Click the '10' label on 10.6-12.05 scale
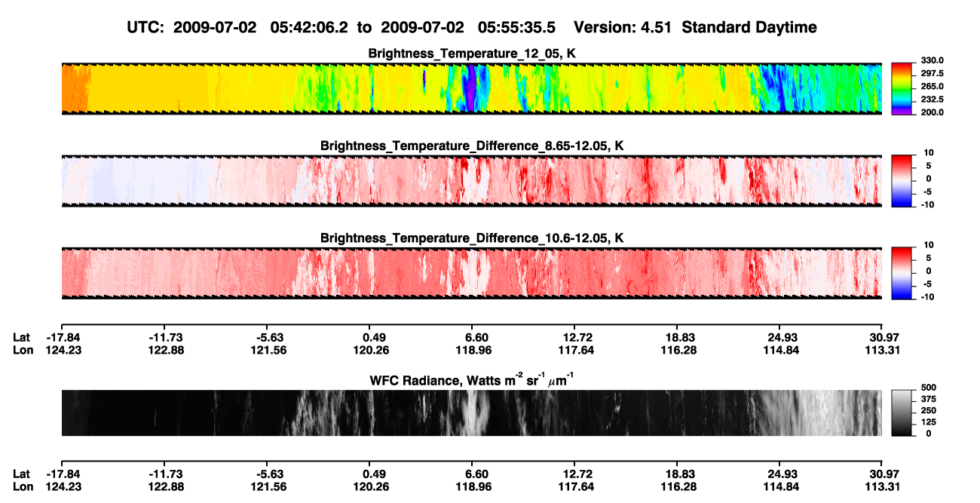This screenshot has height=503, width=980. 928,244
